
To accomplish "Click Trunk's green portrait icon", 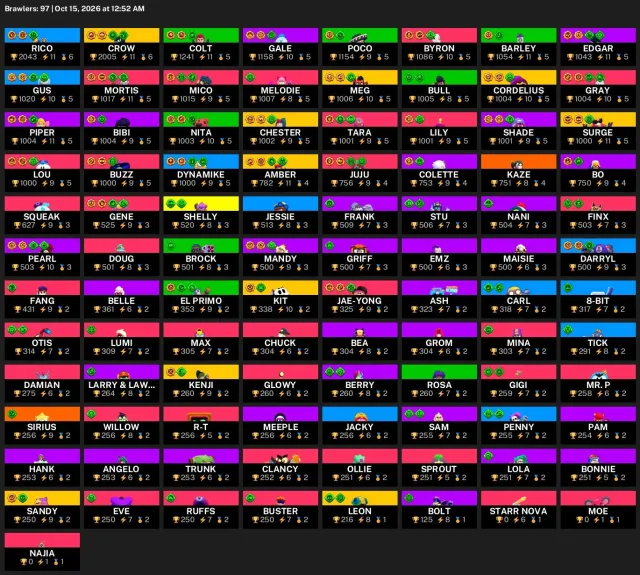I will tap(201, 459).
